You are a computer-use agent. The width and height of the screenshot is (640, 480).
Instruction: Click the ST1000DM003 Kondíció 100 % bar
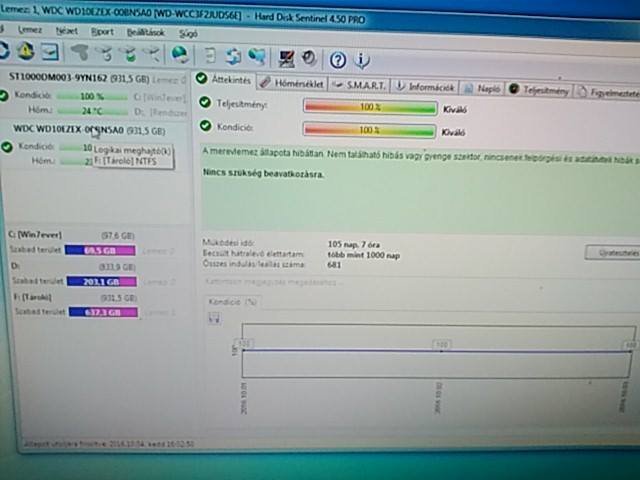click(x=92, y=97)
